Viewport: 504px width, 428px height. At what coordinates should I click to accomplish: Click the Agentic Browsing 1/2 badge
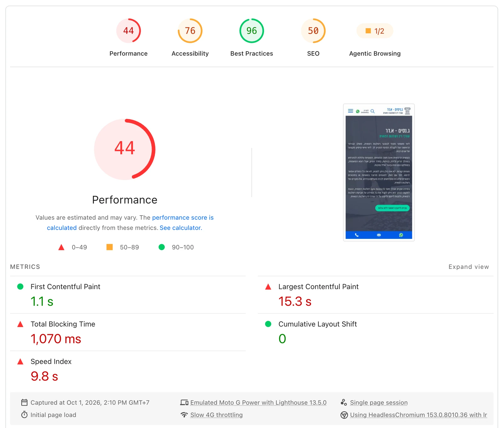click(x=375, y=31)
